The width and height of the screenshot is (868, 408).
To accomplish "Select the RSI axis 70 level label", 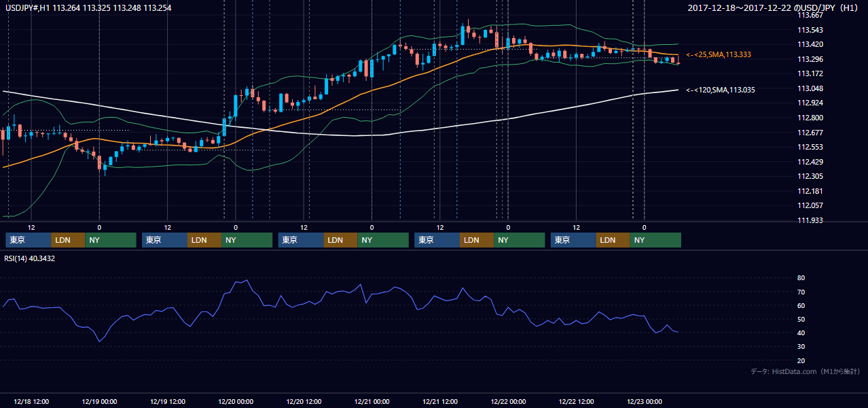I will pos(801,292).
